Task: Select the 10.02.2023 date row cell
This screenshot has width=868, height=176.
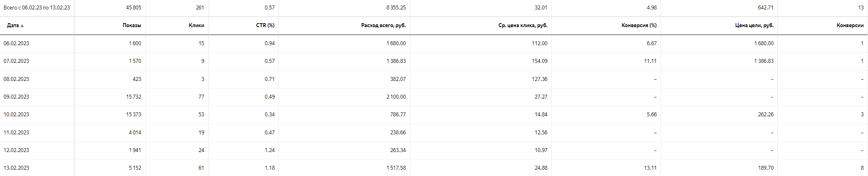Action: (x=16, y=114)
